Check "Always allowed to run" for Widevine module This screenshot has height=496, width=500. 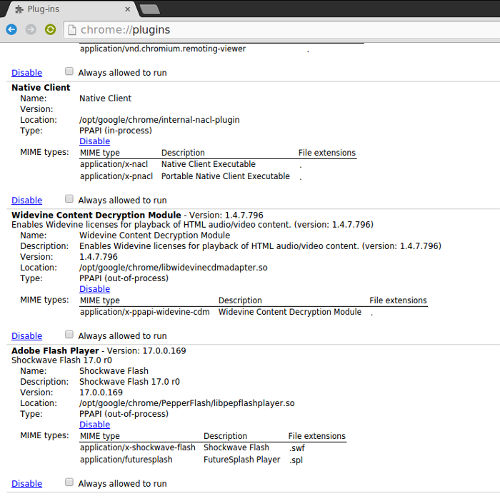click(x=69, y=334)
